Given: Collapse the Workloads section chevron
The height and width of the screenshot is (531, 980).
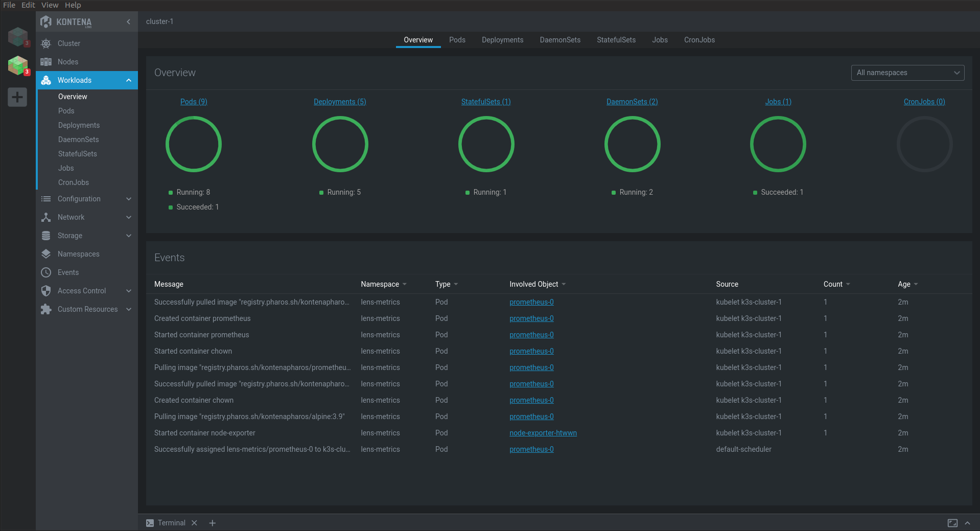Looking at the screenshot, I should click(128, 80).
